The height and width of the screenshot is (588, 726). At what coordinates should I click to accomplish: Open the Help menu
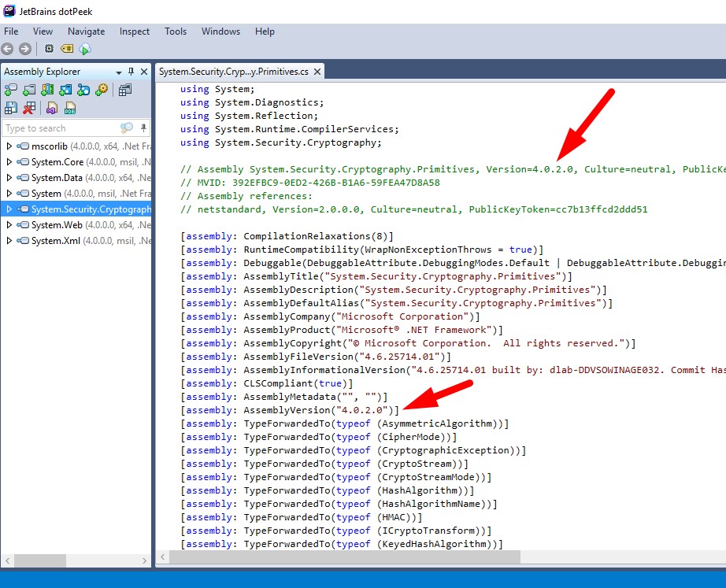265,31
